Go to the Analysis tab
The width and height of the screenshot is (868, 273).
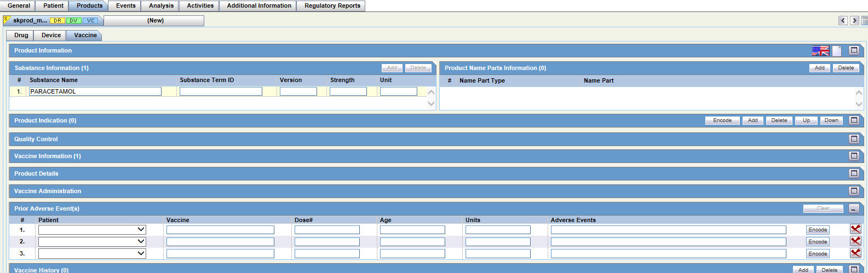click(x=161, y=6)
